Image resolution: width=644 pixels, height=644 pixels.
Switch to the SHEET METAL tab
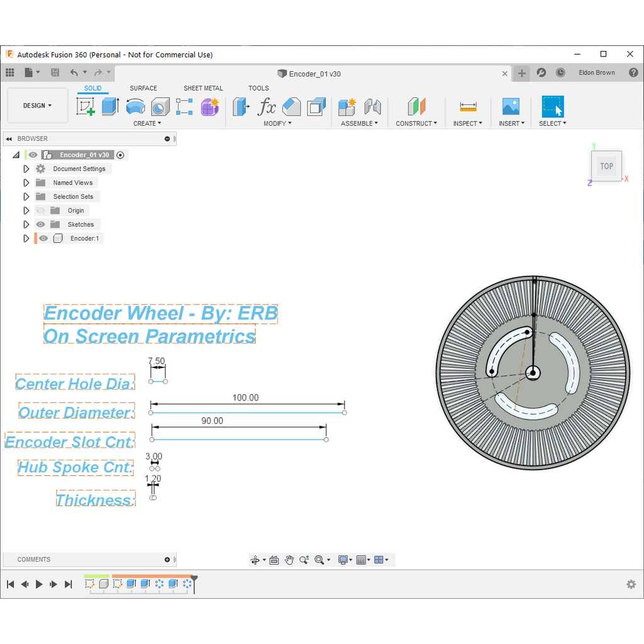[203, 88]
